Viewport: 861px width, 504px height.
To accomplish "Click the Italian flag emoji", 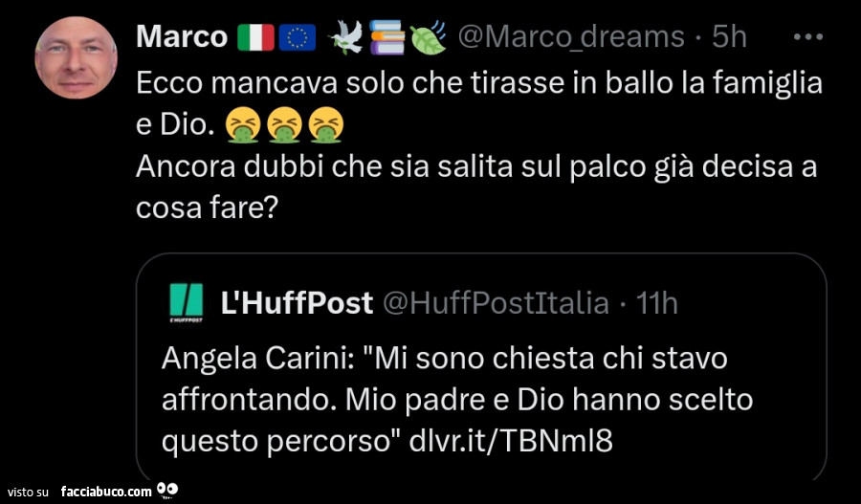I will tap(255, 37).
